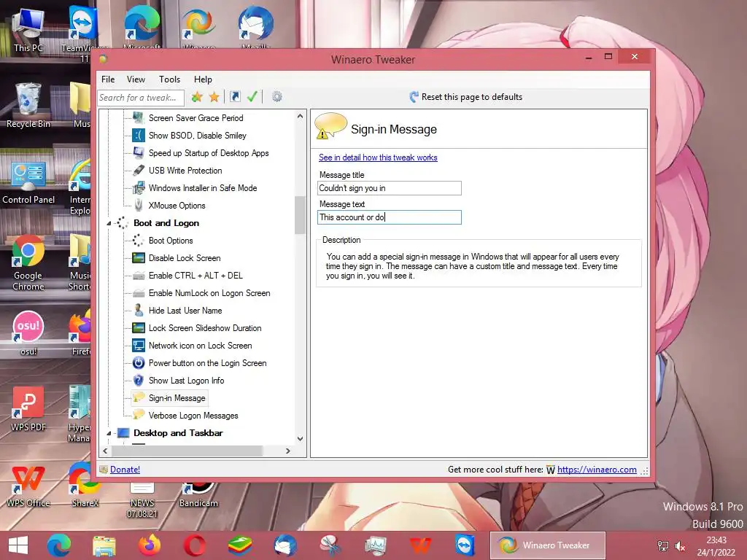This screenshot has height=560, width=747.
Task: Click the tree scroll up arrow
Action: [x=300, y=116]
